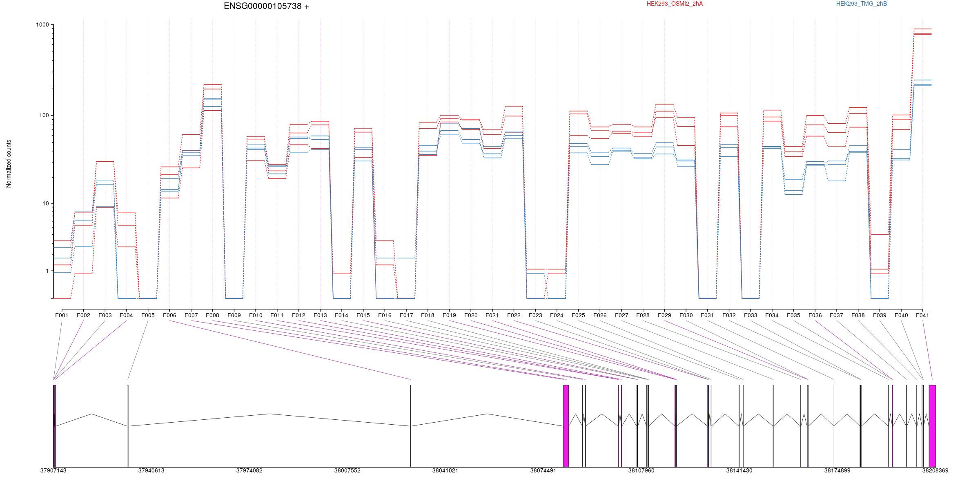Select exon label E028
Image resolution: width=980 pixels, height=490 pixels.
[643, 315]
